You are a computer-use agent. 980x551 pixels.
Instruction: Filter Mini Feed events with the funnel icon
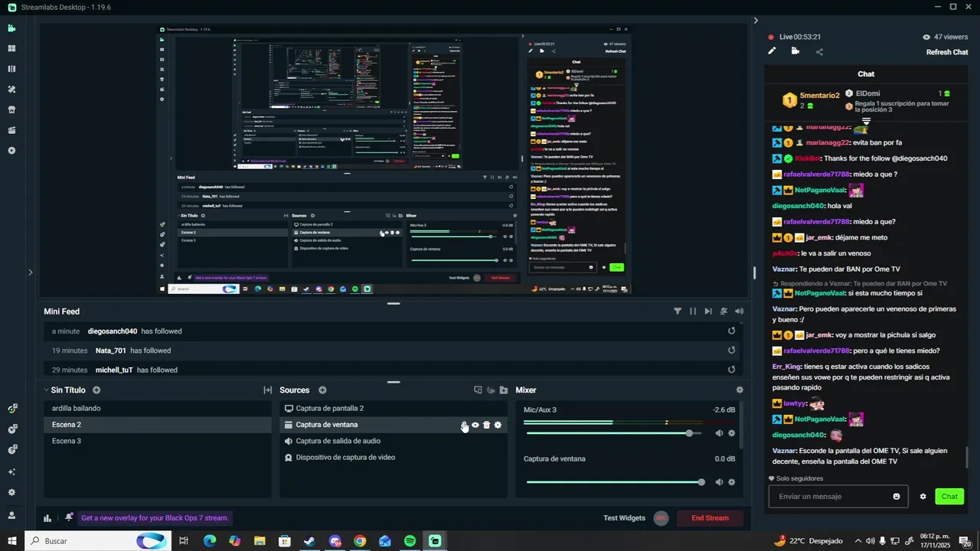tap(678, 311)
